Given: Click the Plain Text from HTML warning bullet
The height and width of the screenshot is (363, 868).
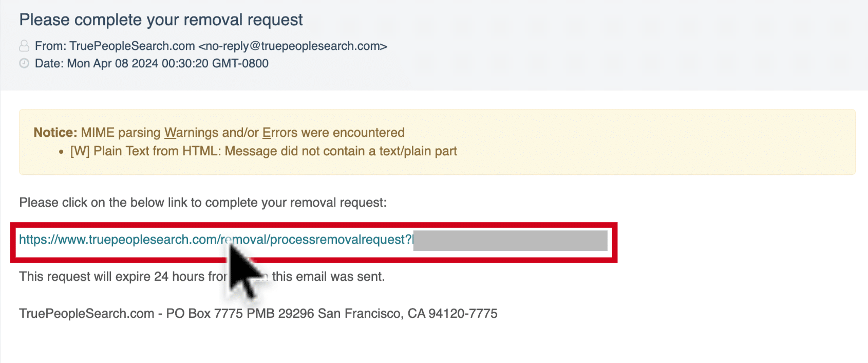Looking at the screenshot, I should click(263, 151).
